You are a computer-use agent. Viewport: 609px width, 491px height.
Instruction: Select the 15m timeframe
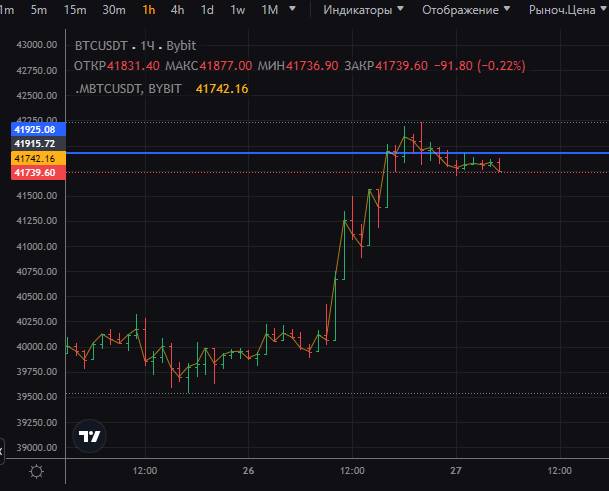coord(75,10)
